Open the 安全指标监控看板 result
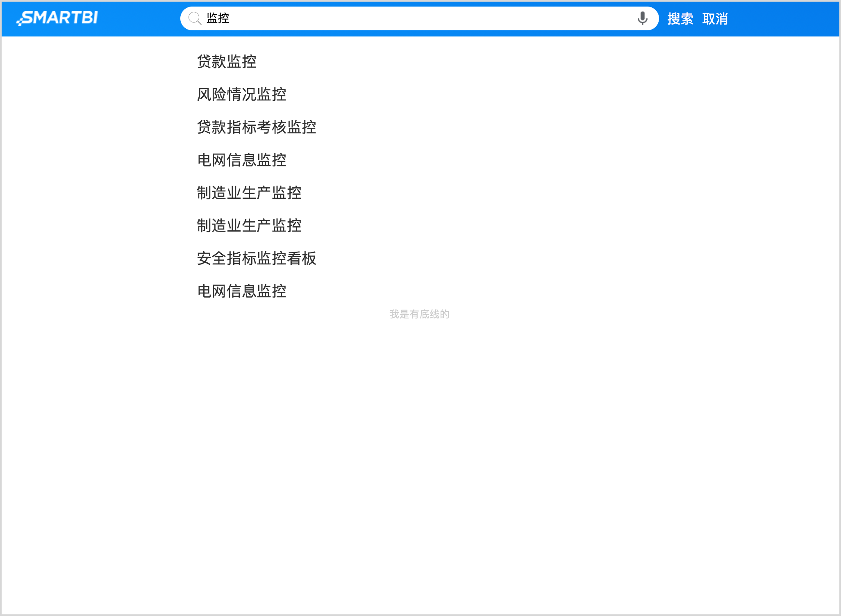Image resolution: width=841 pixels, height=616 pixels. pos(257,258)
